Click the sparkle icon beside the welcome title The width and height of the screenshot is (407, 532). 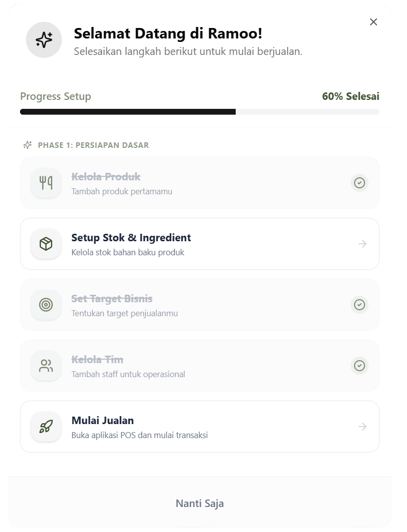click(44, 40)
